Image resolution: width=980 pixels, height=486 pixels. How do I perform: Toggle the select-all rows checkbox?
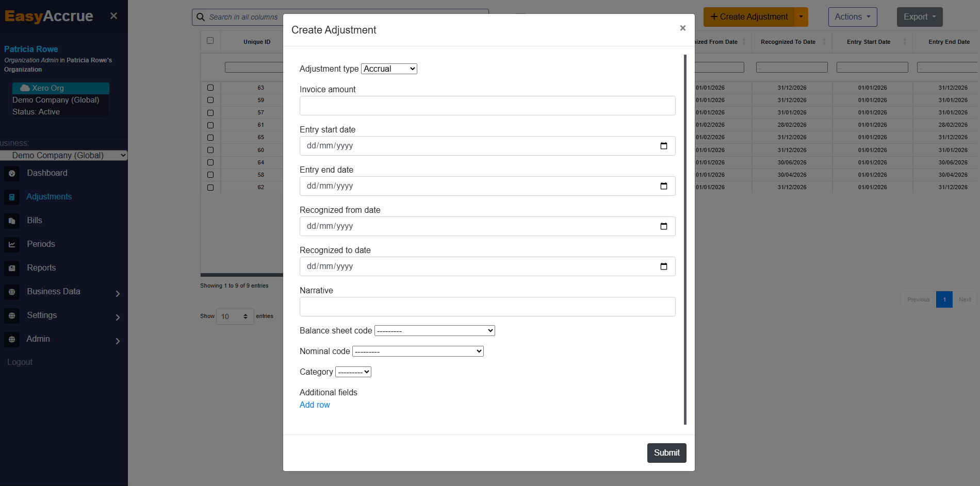[210, 41]
